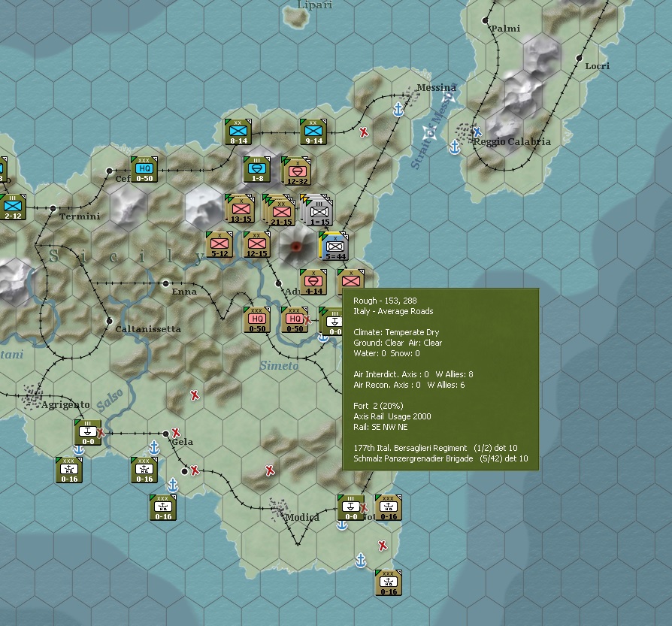Image resolution: width=672 pixels, height=626 pixels.
Task: Select the 12-15 infantry division counter
Action: 257,245
